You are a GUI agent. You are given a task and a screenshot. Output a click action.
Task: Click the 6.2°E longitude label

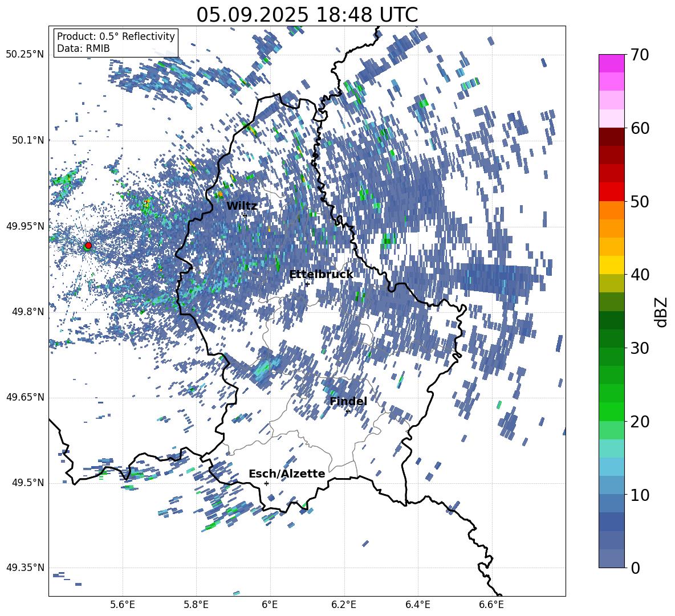[x=344, y=605]
